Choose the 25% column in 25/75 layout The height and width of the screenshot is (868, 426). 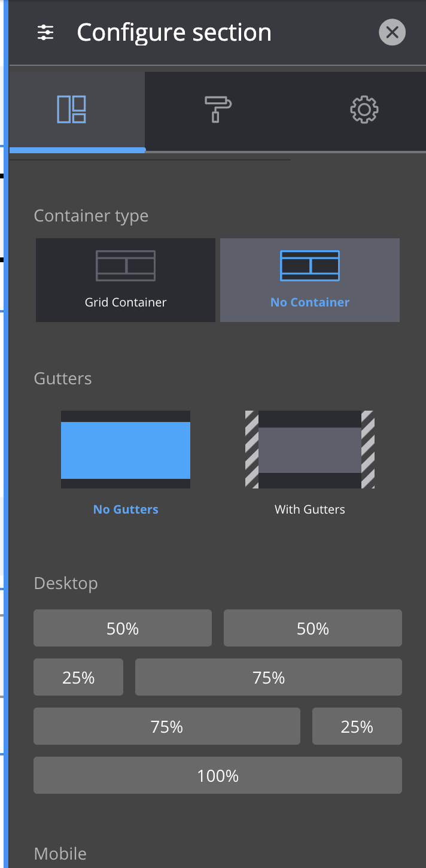(x=78, y=677)
